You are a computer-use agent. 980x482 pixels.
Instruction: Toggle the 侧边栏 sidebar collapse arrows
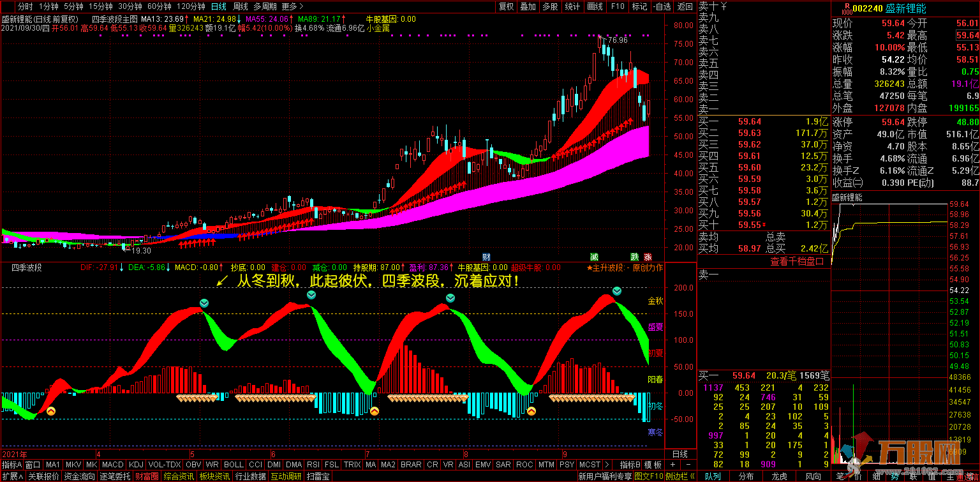[692, 476]
